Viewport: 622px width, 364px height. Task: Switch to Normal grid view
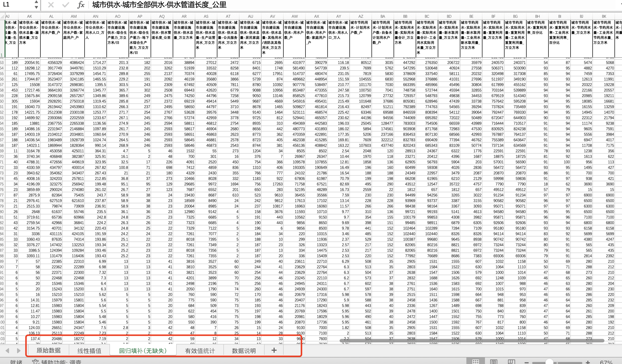pos(475,361)
